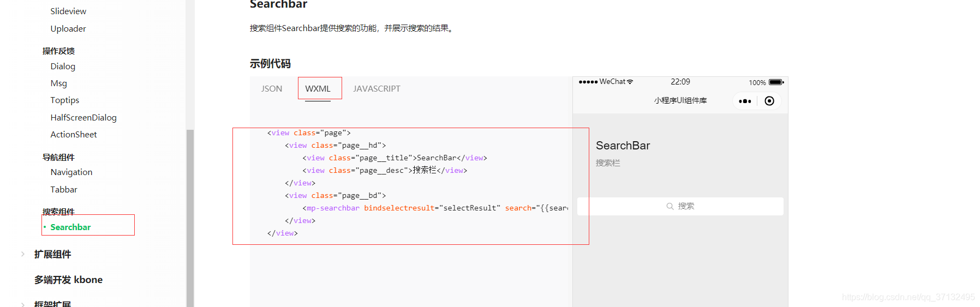Open the Slideview component page
Image resolution: width=980 pixels, height=307 pixels.
pos(68,11)
